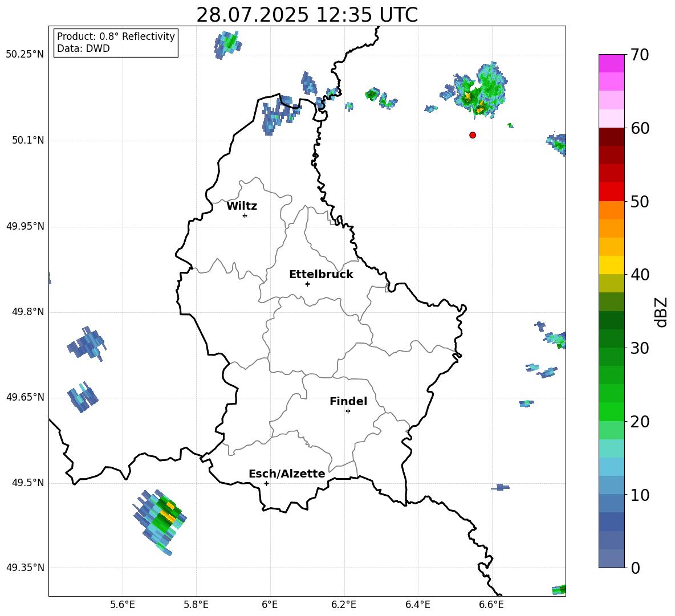Click the 50.25°N latitude label
The image size is (675, 616).
tap(25, 55)
